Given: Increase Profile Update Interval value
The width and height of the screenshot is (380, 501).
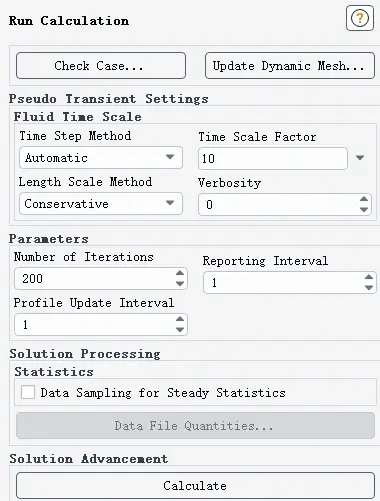Looking at the screenshot, I should tap(180, 319).
